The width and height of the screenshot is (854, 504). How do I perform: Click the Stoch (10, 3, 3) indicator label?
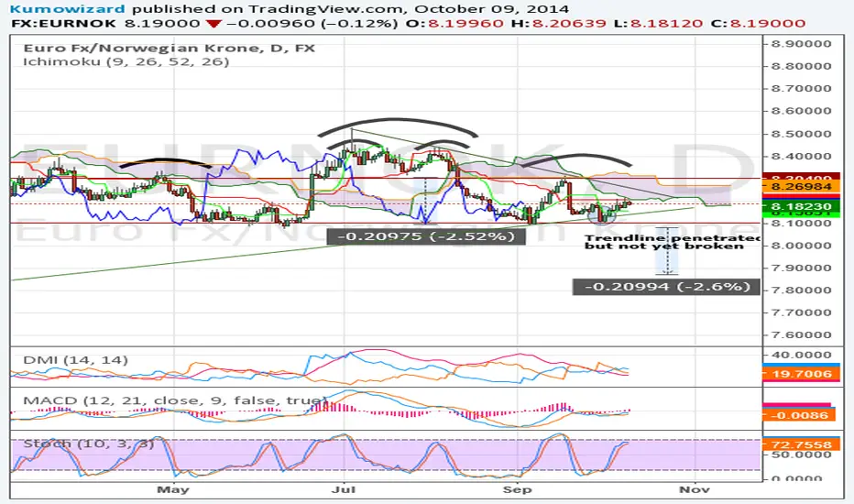pos(89,444)
